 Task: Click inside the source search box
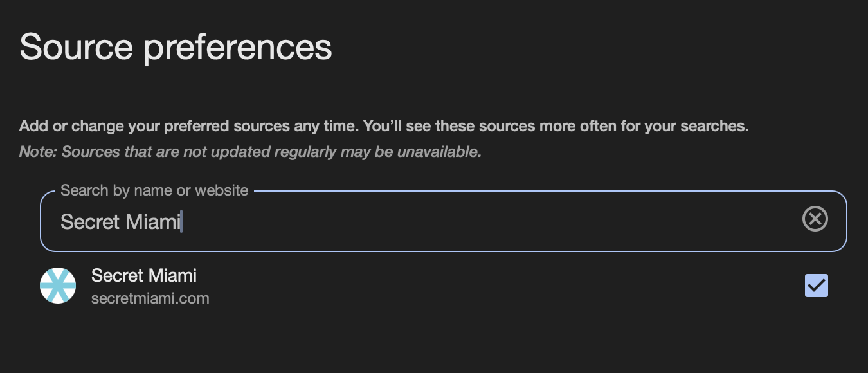pos(443,221)
